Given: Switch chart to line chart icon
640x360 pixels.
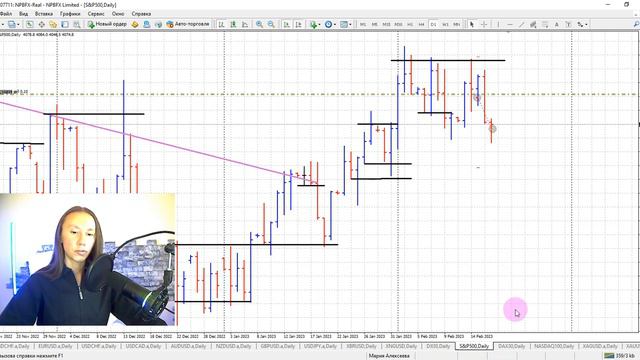Looking at the screenshot, I should click(x=245, y=24).
